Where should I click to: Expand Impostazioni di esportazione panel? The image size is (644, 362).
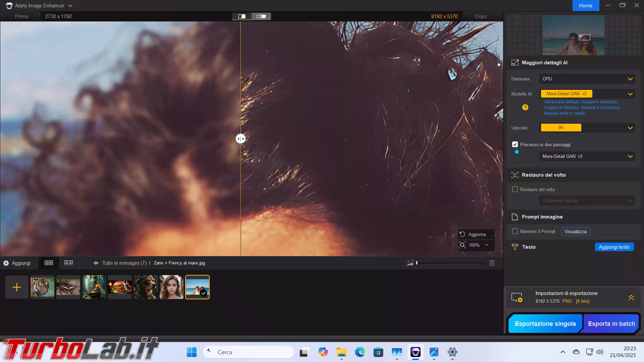pos(631,297)
